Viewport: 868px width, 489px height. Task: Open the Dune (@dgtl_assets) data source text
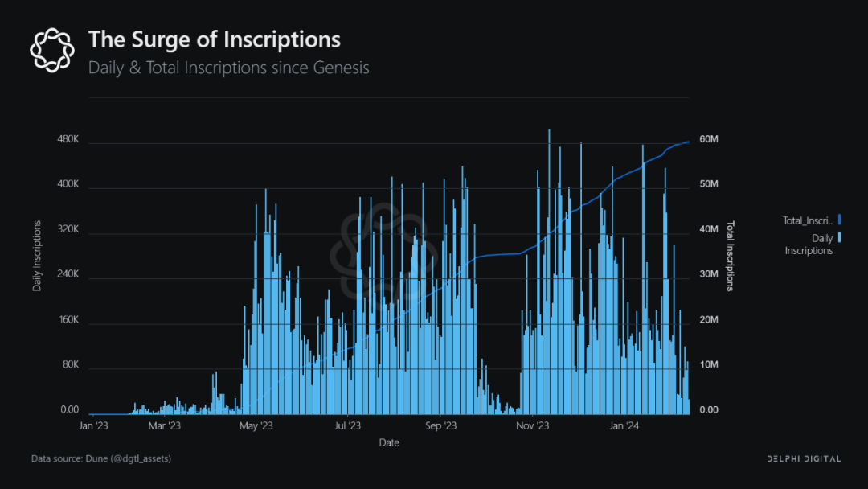point(101,458)
